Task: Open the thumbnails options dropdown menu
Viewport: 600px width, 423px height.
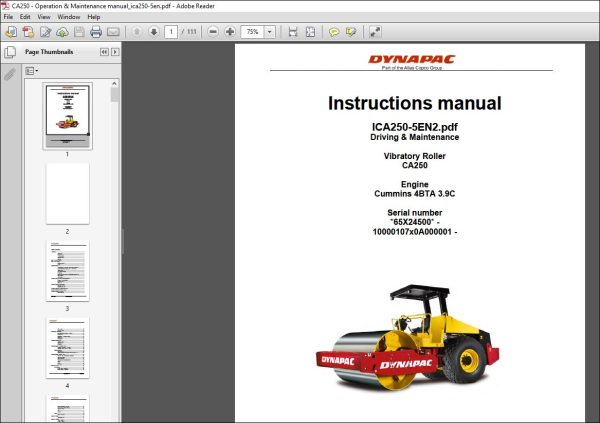Action: coord(31,71)
